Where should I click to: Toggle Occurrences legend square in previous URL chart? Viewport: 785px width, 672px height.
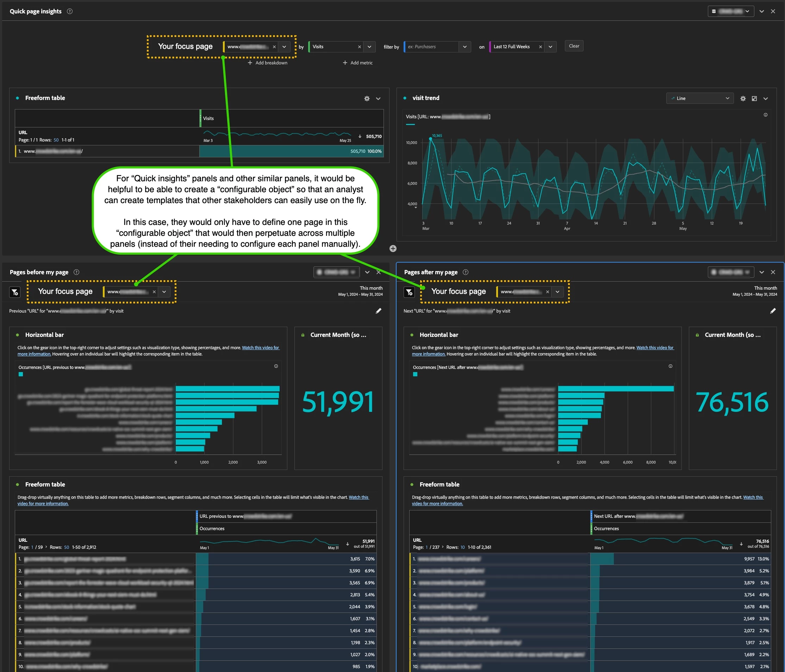(x=21, y=374)
